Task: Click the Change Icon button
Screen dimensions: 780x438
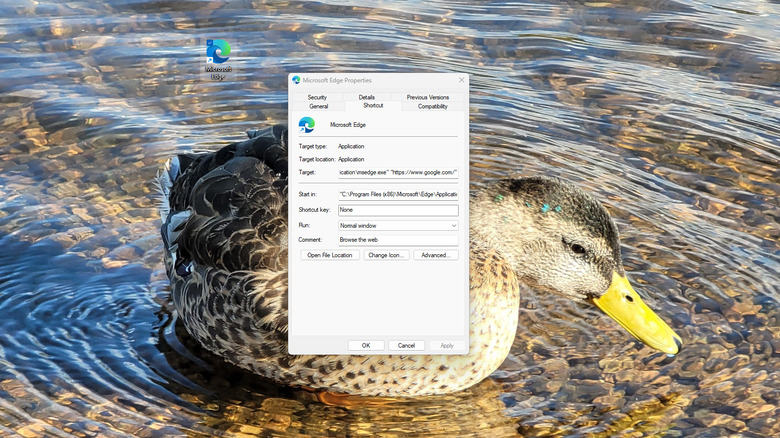Action: pyautogui.click(x=386, y=255)
